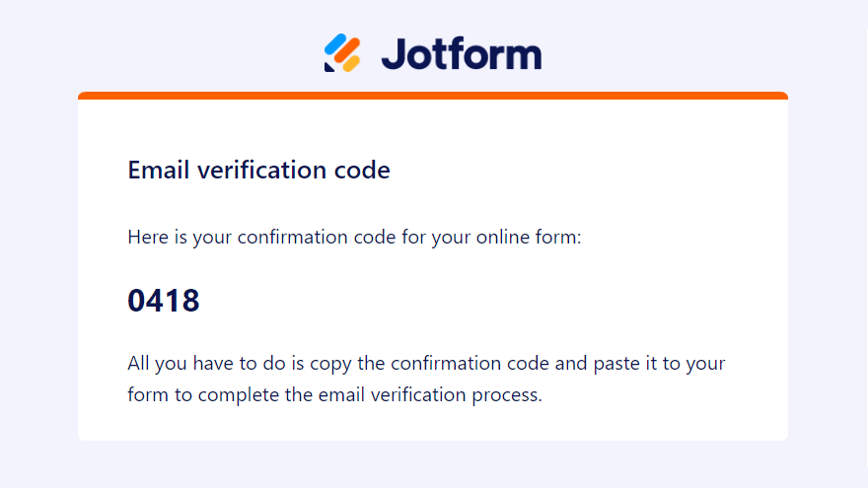Click the Jotform pencil logo icon

(342, 53)
